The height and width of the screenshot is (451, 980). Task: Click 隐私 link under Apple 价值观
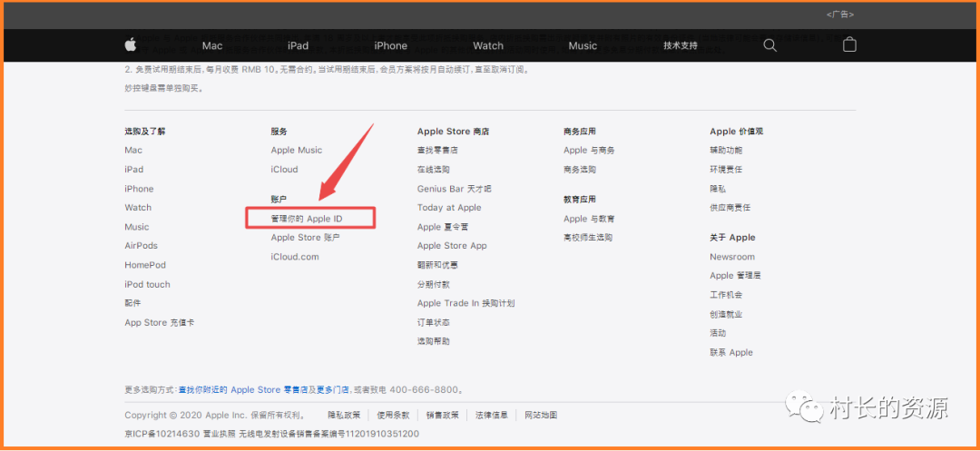(718, 189)
